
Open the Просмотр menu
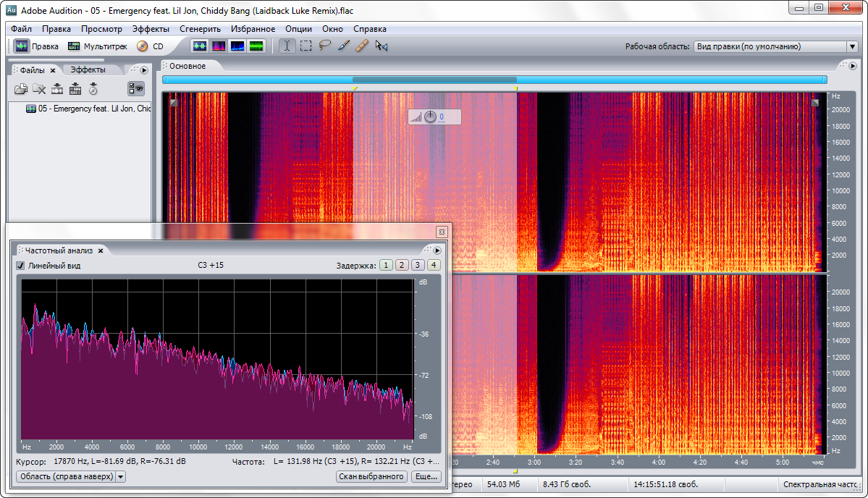[101, 29]
